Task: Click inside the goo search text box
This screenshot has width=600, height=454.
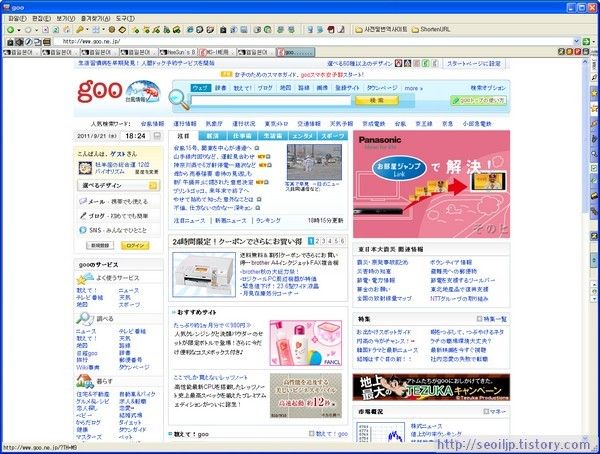Action: (271, 101)
